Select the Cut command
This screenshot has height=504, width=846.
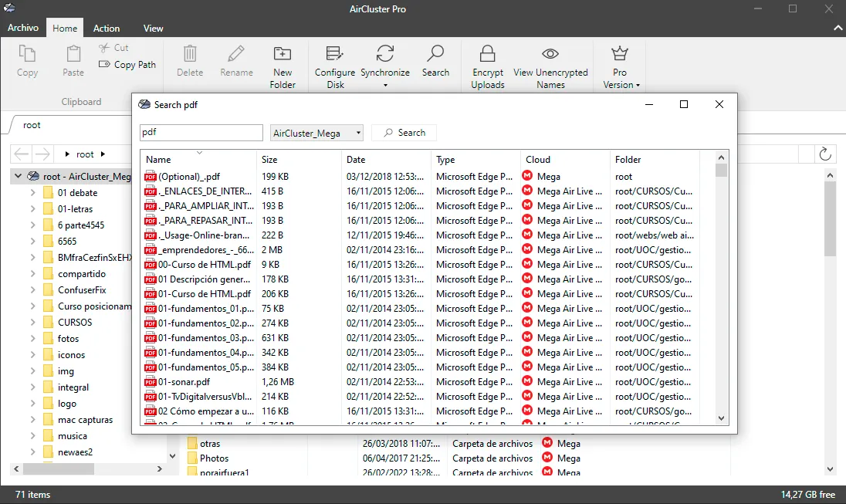113,48
